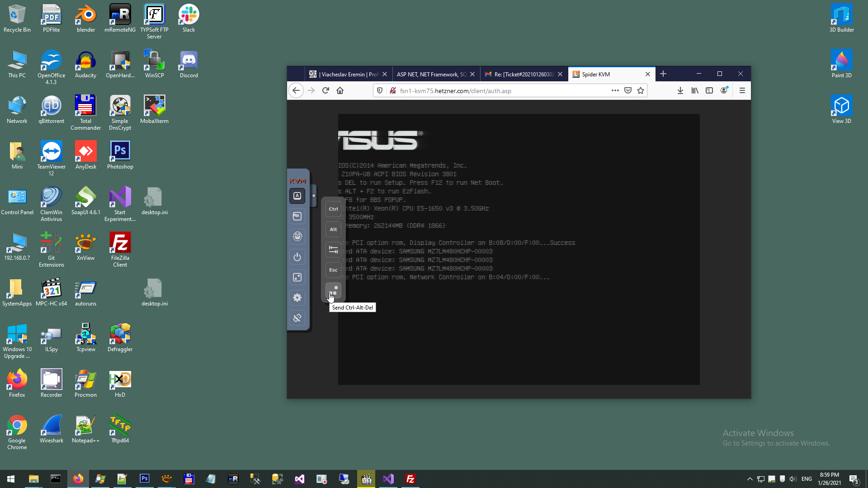Open the KVM power control icon
This screenshot has width=868, height=488.
(297, 257)
